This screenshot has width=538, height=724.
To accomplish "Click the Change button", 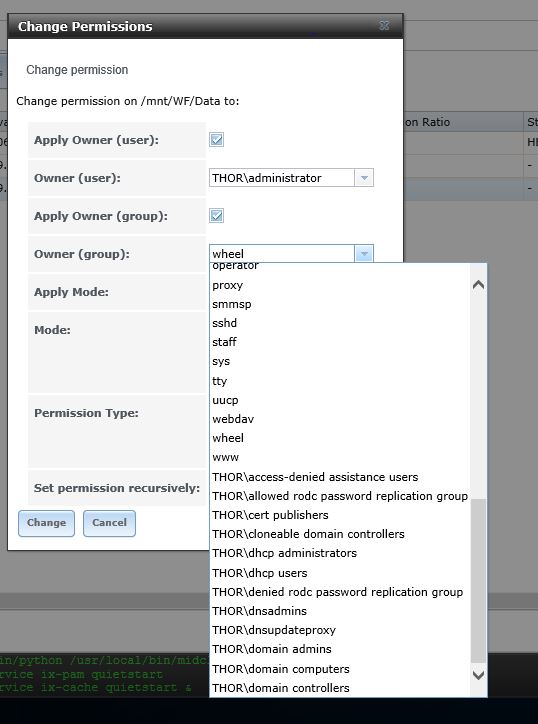I will pyautogui.click(x=46, y=523).
